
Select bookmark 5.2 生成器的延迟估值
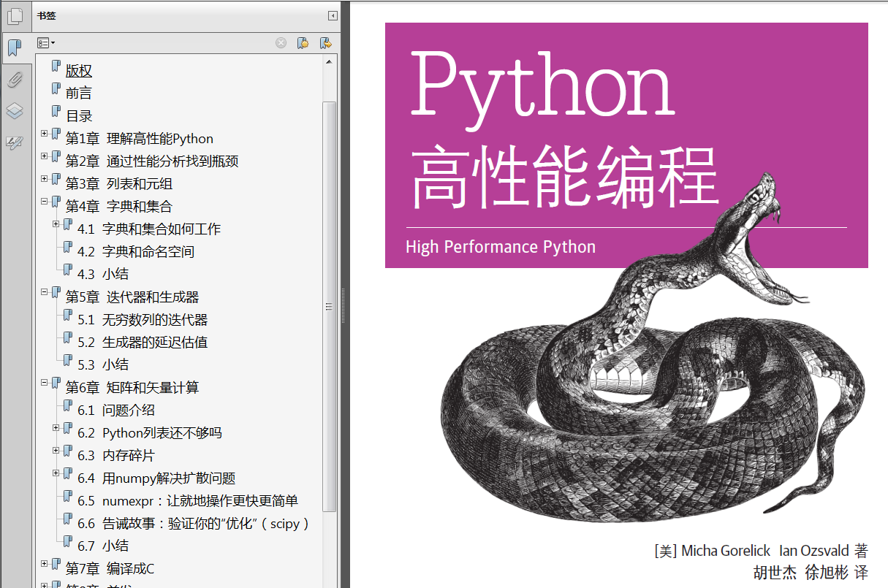click(x=143, y=343)
